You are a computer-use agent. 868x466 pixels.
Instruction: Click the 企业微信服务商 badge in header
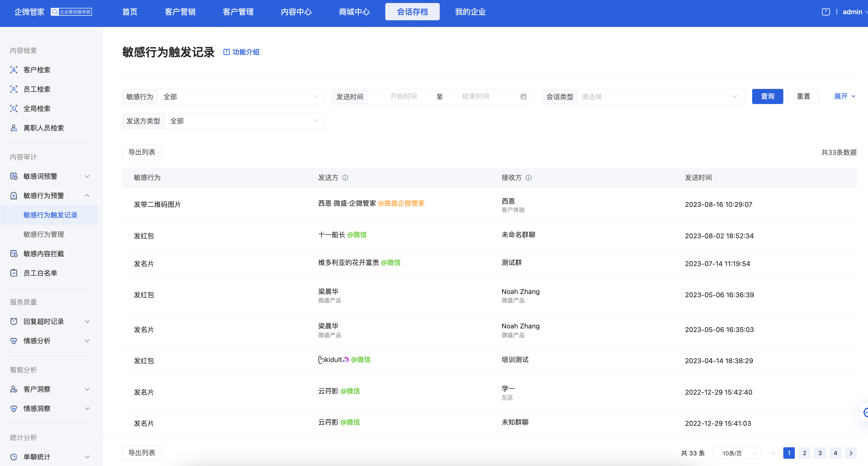71,12
